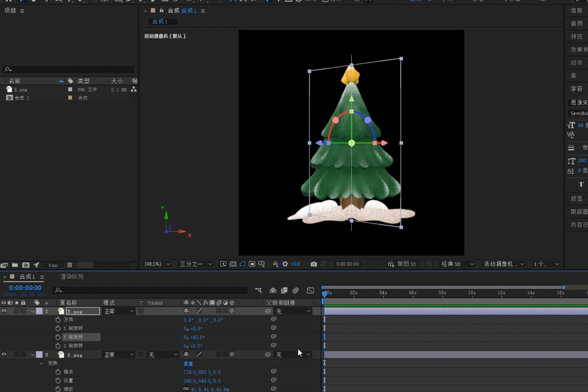Toggle transparency grid in composition viewer

(233, 264)
